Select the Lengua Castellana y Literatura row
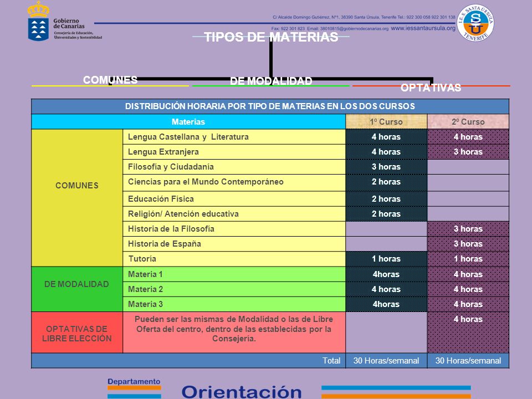The width and height of the screenshot is (532, 399). 234,137
